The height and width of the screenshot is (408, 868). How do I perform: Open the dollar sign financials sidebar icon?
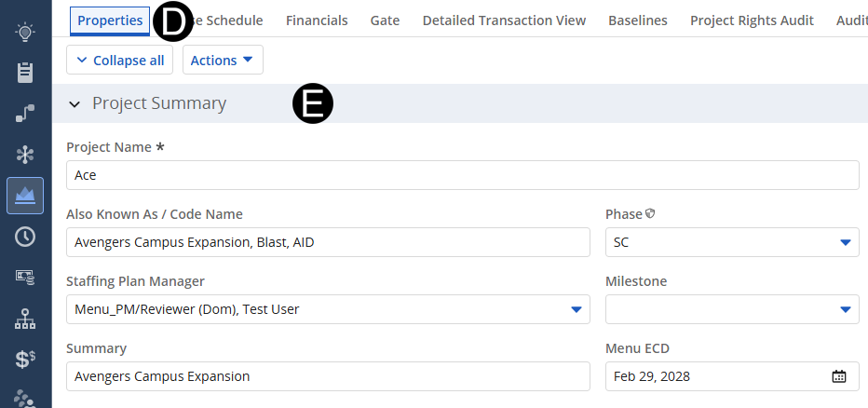tap(25, 360)
